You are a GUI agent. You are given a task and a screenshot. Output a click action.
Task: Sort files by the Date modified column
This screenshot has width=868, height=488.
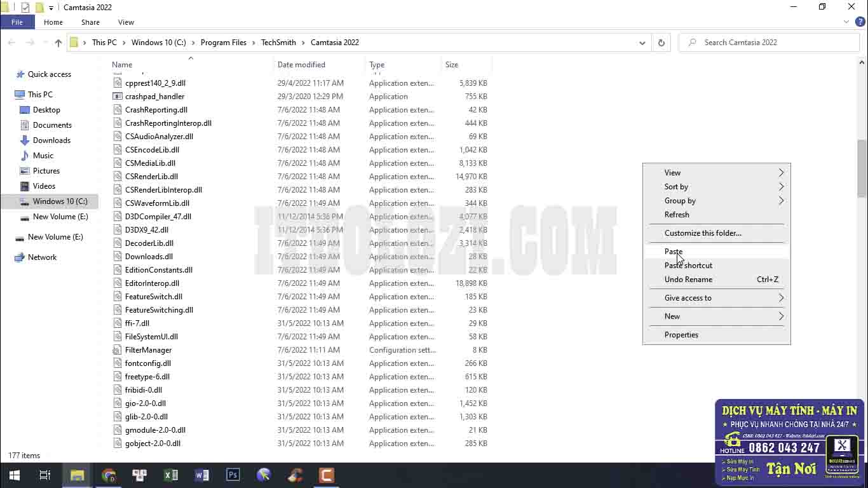301,64
